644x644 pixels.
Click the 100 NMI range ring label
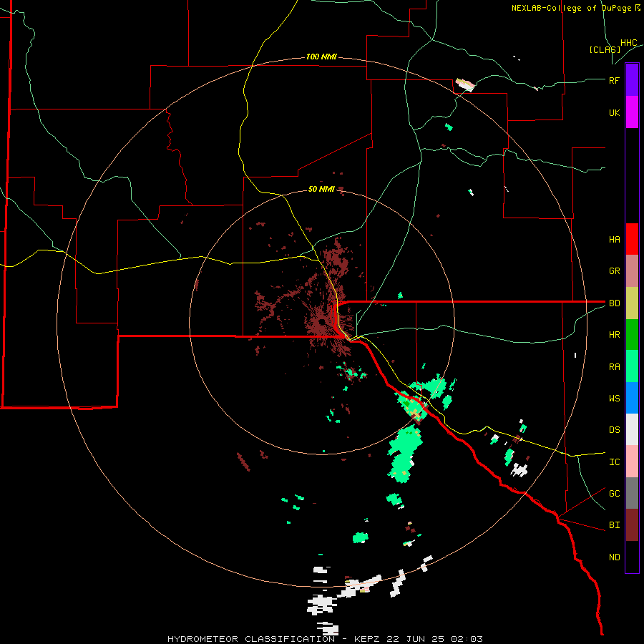coord(321,57)
